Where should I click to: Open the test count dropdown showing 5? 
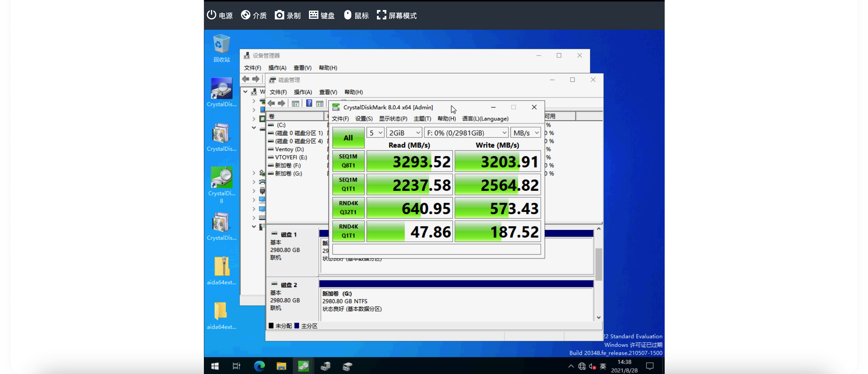(x=375, y=133)
